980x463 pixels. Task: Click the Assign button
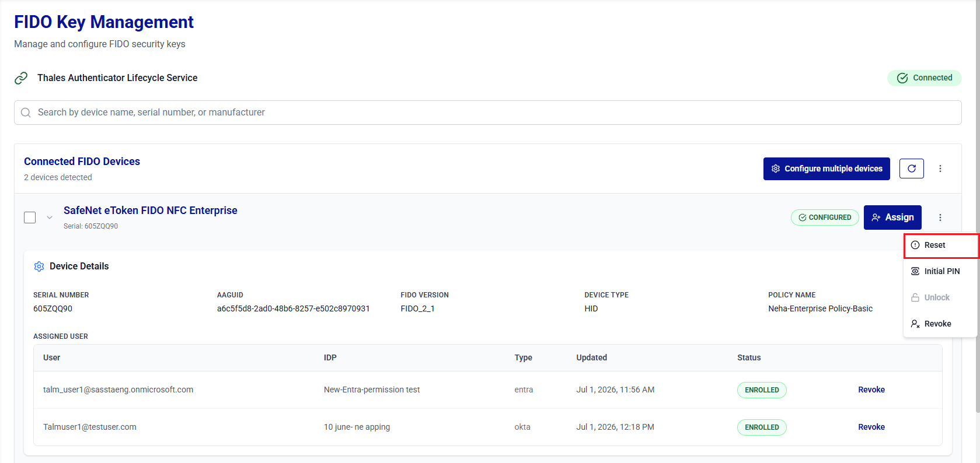[892, 218]
